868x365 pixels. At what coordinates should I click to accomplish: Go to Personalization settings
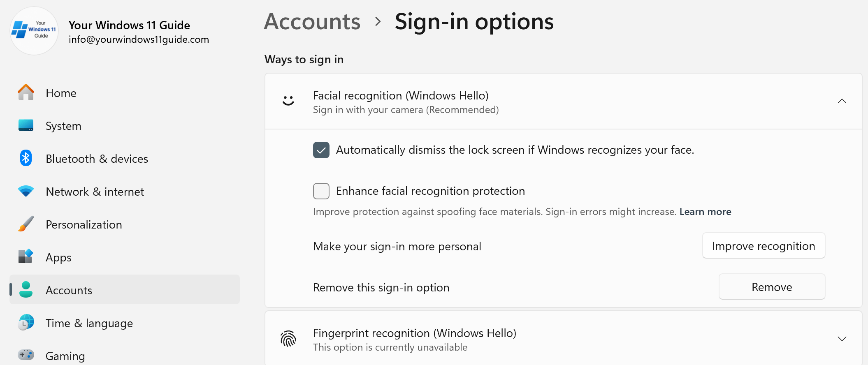tap(84, 224)
